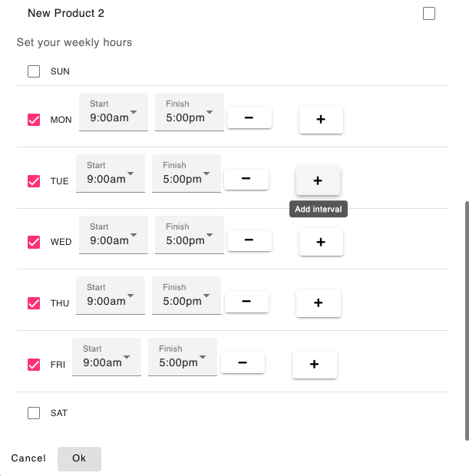Remove Monday's interval with minus icon
This screenshot has width=469, height=476.
[249, 118]
